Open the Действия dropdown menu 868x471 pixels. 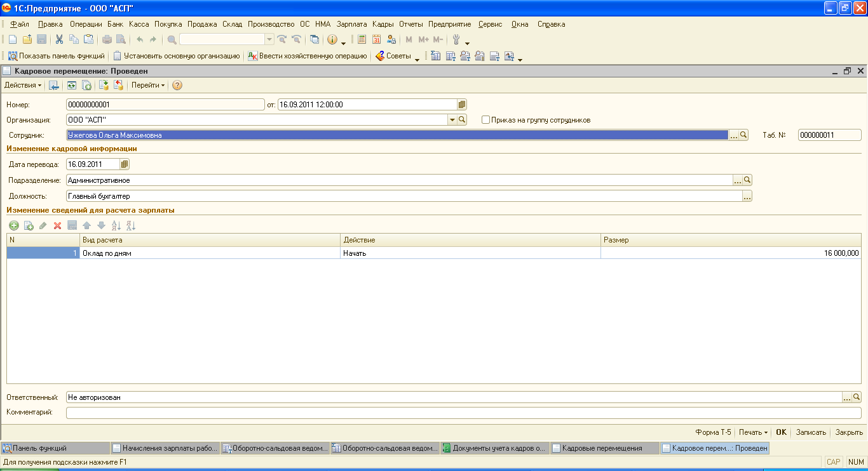[x=23, y=85]
